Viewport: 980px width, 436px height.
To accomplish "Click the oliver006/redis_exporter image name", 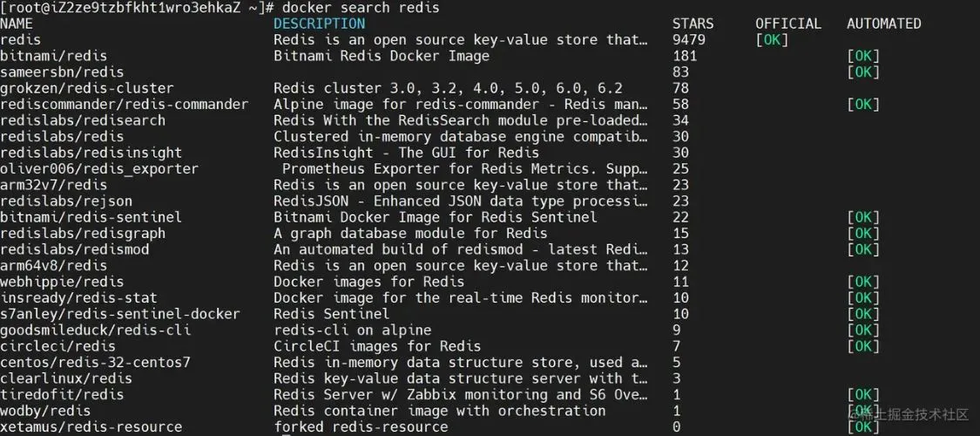I will (x=98, y=169).
